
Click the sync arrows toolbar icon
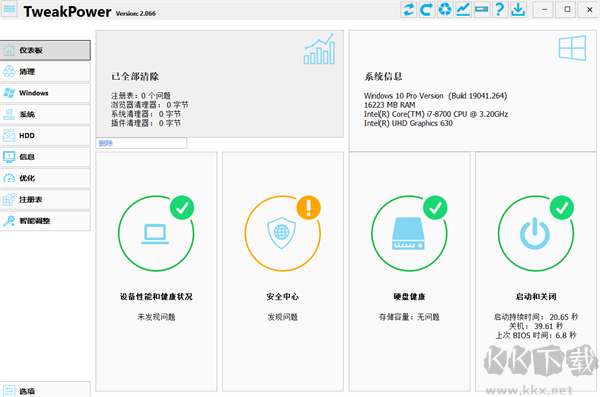click(409, 9)
